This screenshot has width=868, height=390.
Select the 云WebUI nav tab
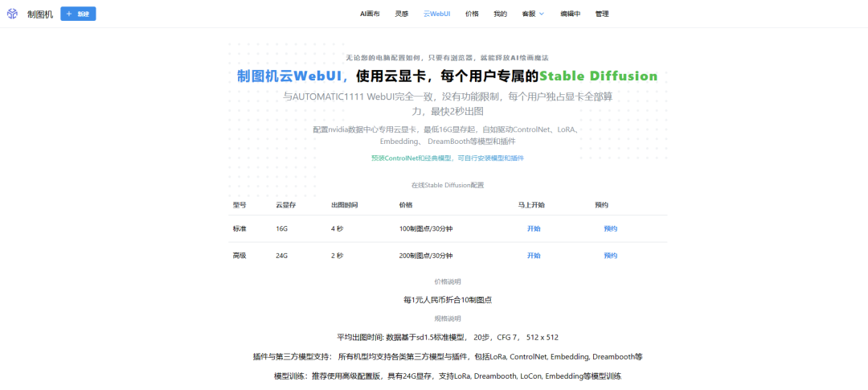pyautogui.click(x=436, y=14)
